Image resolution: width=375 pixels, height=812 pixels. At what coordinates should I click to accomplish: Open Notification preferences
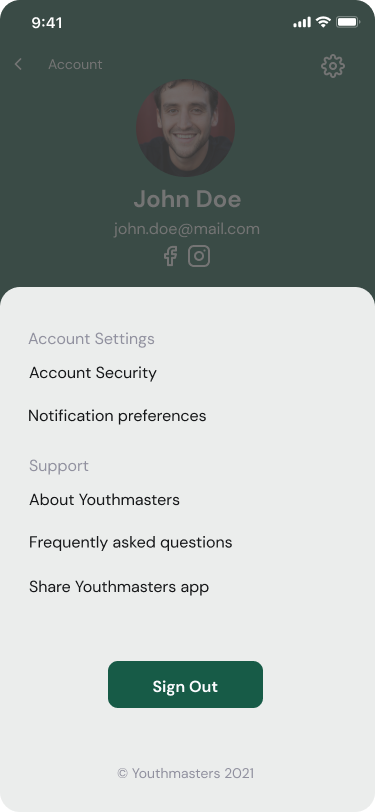coord(117,416)
